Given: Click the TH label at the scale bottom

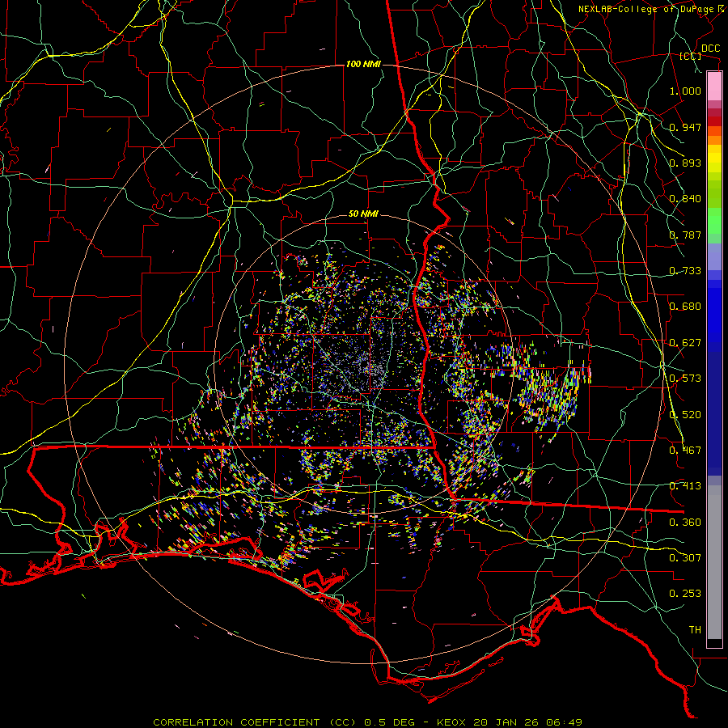Looking at the screenshot, I should click(695, 630).
